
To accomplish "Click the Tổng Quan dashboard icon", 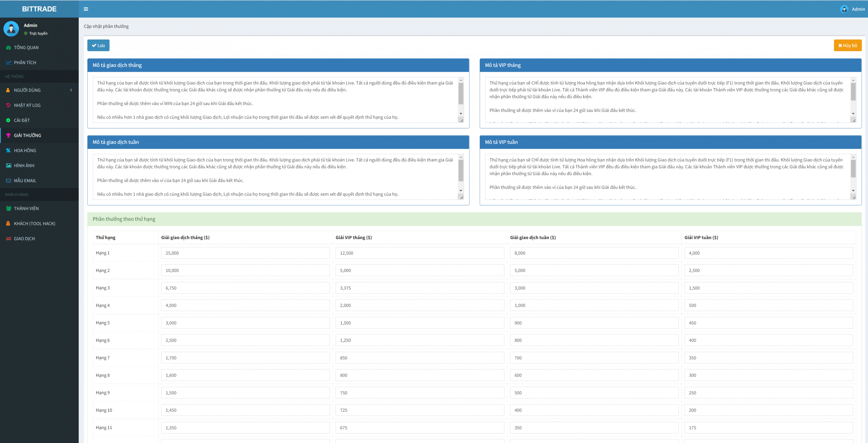I will [x=8, y=47].
